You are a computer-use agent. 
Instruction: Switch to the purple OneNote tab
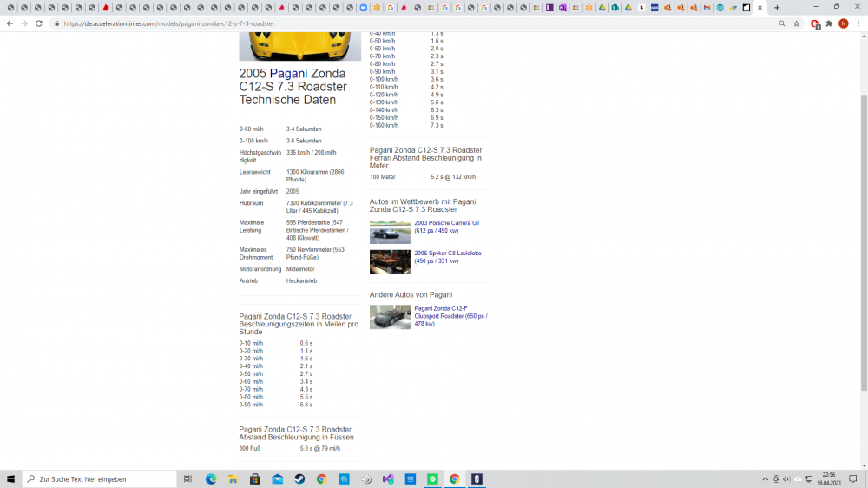click(562, 8)
